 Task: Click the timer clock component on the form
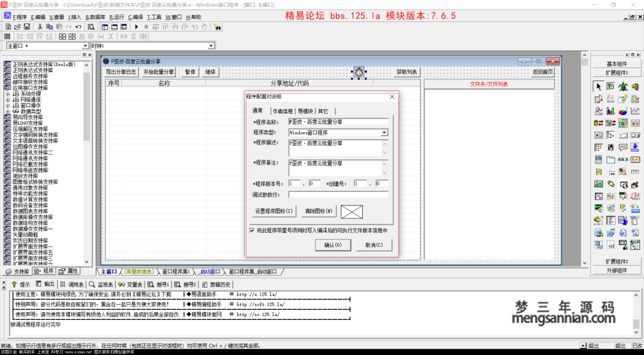[x=359, y=72]
